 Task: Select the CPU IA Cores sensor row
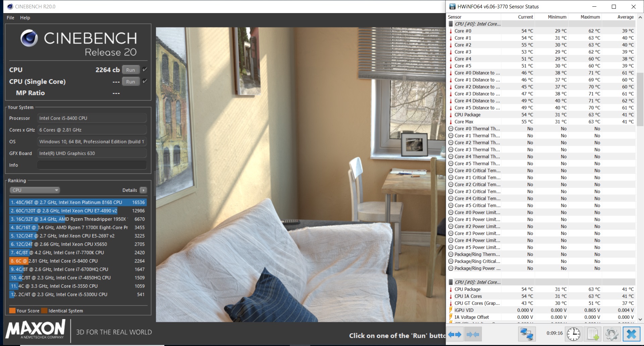pos(541,296)
